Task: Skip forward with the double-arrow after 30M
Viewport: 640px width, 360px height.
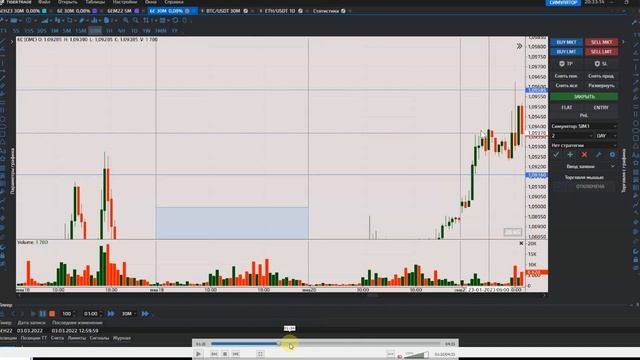Action: click(x=145, y=313)
